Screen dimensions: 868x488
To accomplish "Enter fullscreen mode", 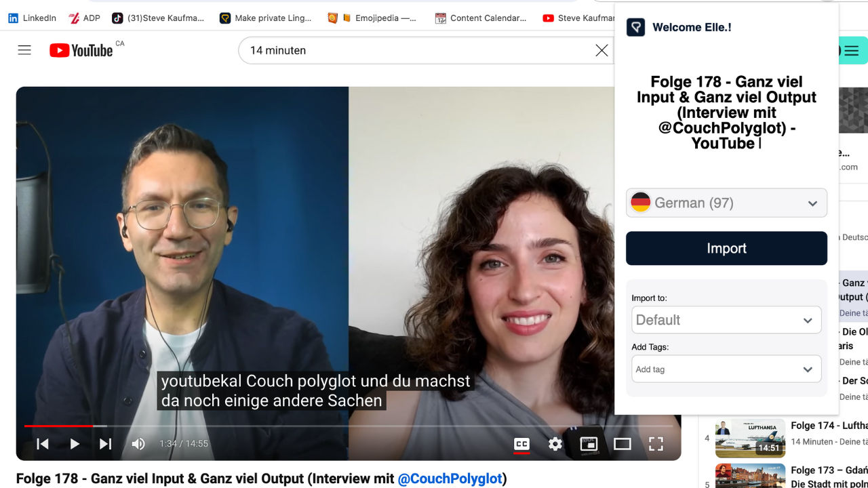I will (656, 444).
